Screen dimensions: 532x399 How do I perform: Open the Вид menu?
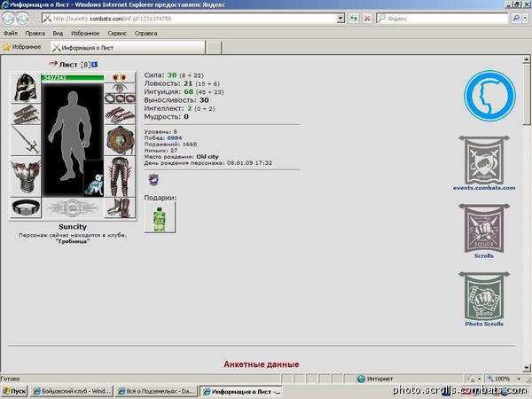coord(58,34)
